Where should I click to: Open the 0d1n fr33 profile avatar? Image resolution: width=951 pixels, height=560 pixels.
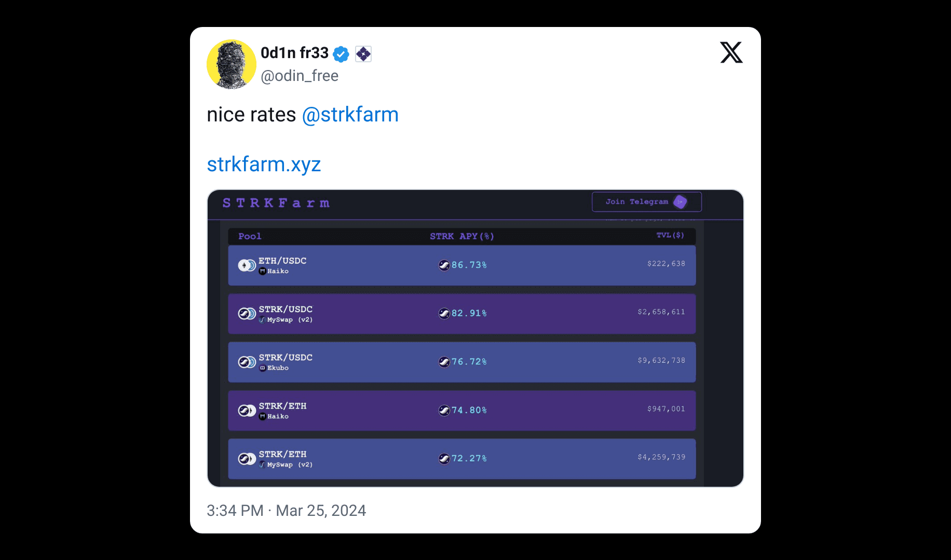232,64
